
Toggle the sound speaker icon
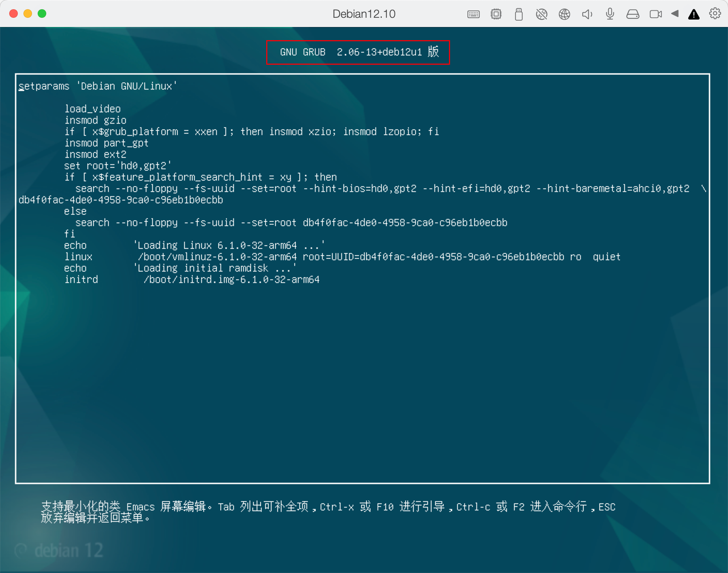pos(587,14)
